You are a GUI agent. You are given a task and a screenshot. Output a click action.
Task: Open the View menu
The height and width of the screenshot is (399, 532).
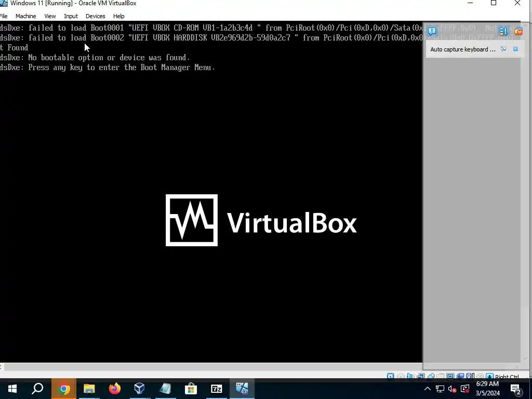click(x=50, y=16)
